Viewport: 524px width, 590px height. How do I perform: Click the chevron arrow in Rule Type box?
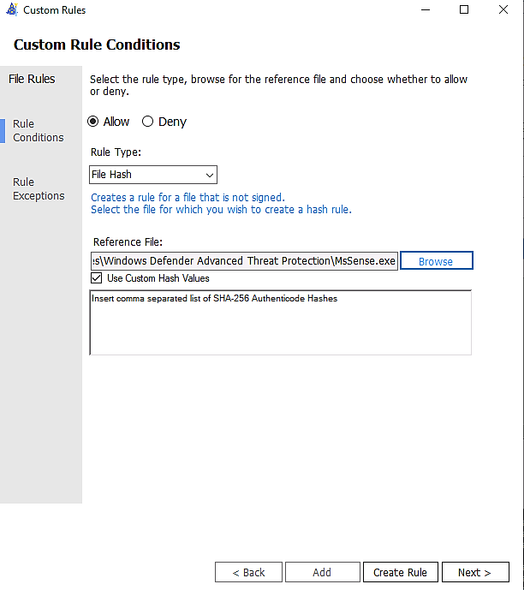[210, 175]
